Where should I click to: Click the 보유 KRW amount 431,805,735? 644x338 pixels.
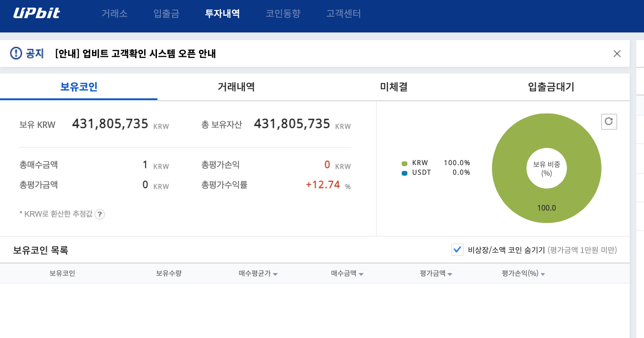coord(110,124)
